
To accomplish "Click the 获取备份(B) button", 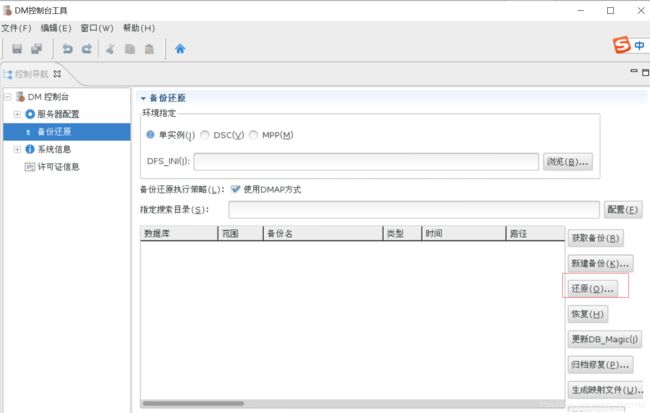I will click(595, 238).
